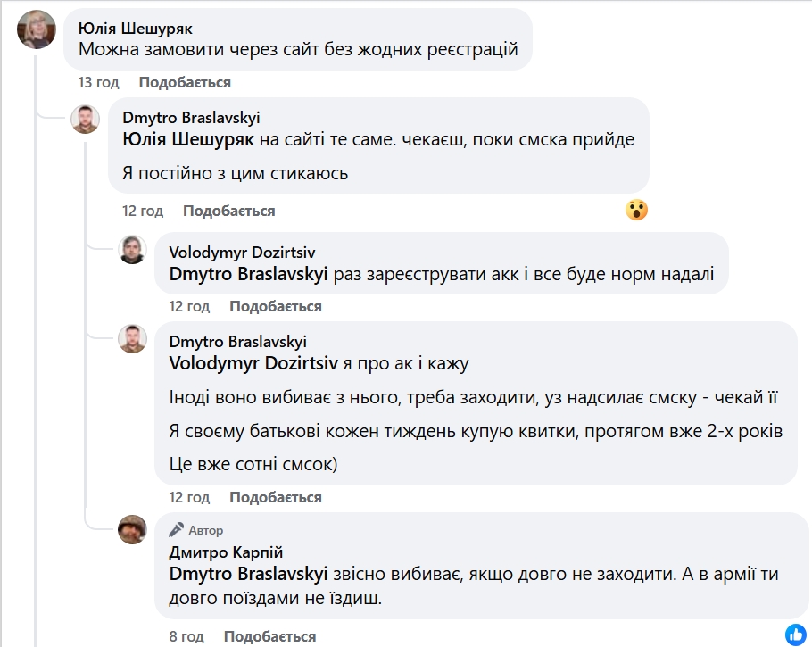Click Юлія Шешуряк's profile avatar
The width and height of the screenshot is (812, 647).
point(37,29)
